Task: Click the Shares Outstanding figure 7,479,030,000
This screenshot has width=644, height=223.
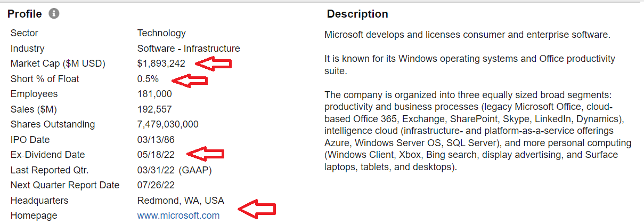Action: coord(168,124)
